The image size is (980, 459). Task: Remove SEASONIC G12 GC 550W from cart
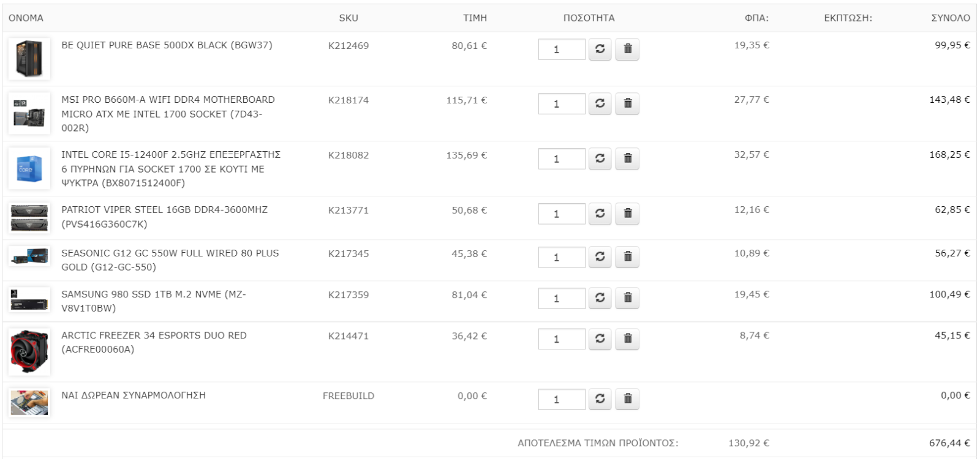click(x=628, y=257)
